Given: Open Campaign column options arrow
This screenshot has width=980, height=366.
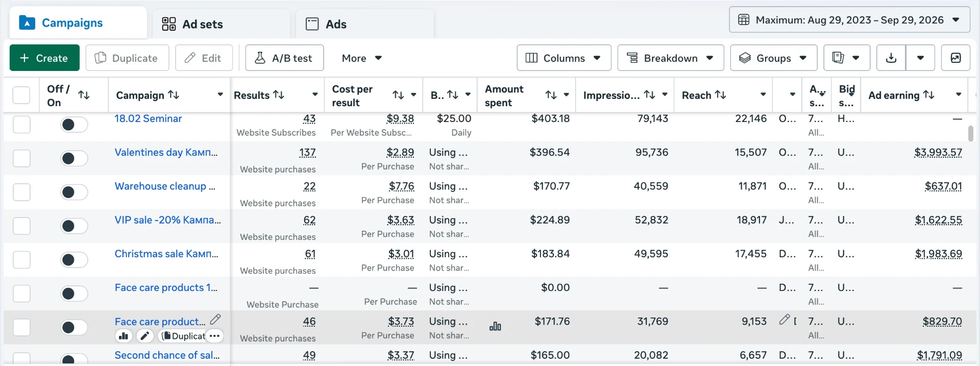Looking at the screenshot, I should [x=220, y=94].
